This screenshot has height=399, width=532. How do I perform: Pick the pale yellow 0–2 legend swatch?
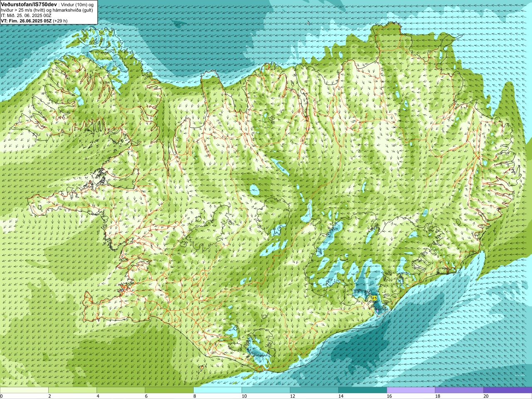click(24, 390)
